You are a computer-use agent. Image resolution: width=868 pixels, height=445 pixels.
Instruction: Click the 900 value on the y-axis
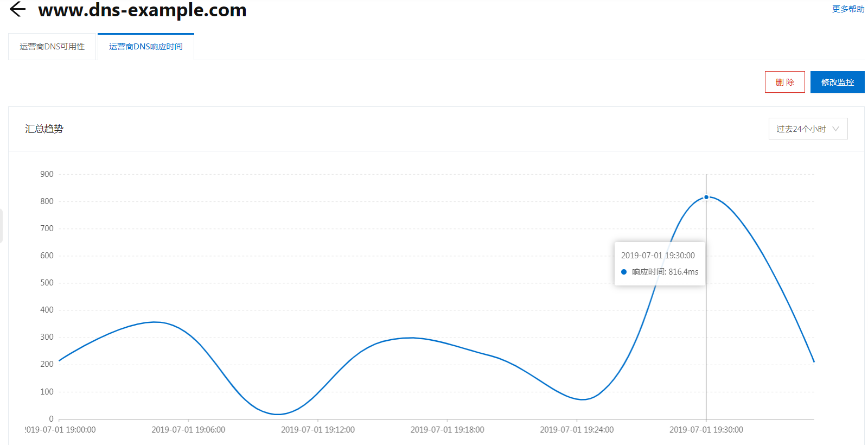pyautogui.click(x=47, y=174)
